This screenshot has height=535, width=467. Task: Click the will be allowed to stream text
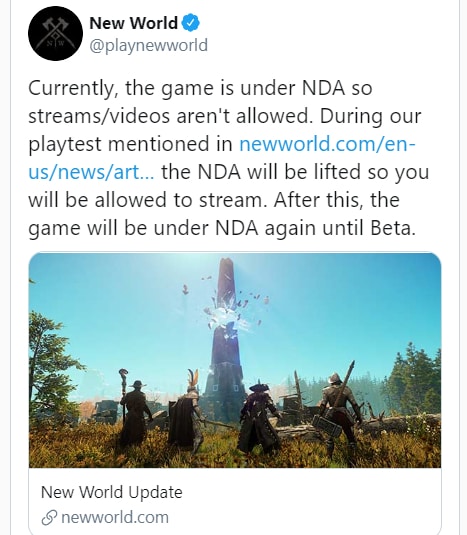pos(147,200)
